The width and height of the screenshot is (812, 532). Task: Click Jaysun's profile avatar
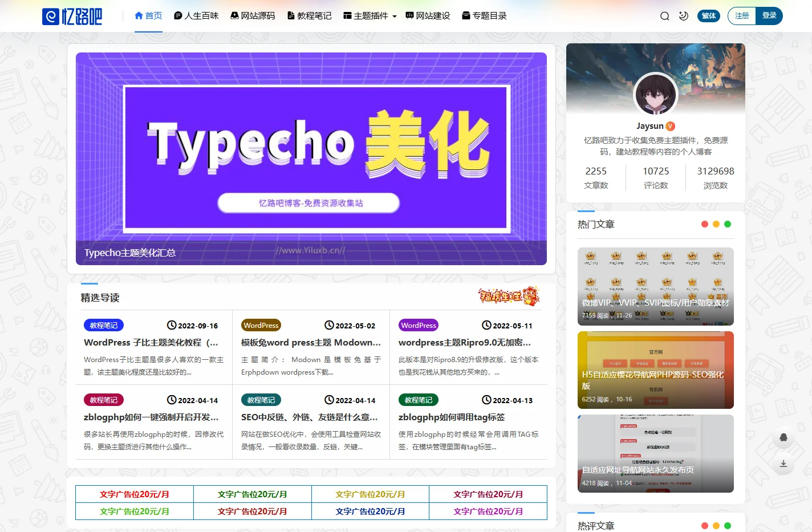656,95
